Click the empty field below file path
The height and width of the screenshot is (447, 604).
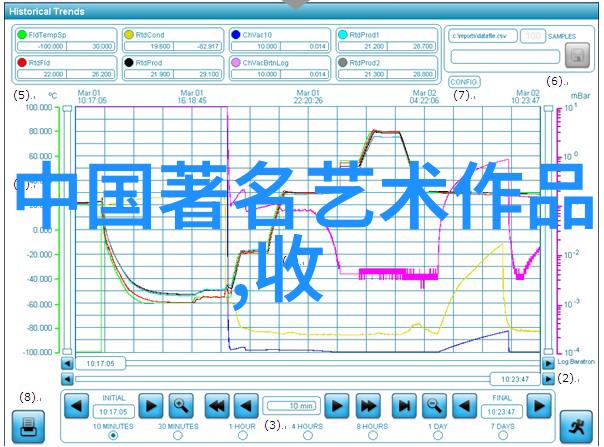pyautogui.click(x=505, y=57)
